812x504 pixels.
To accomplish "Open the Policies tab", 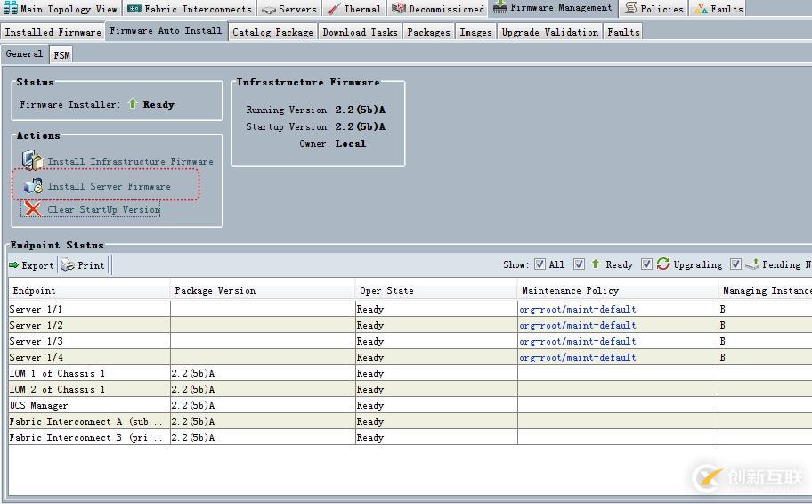I will 654,8.
